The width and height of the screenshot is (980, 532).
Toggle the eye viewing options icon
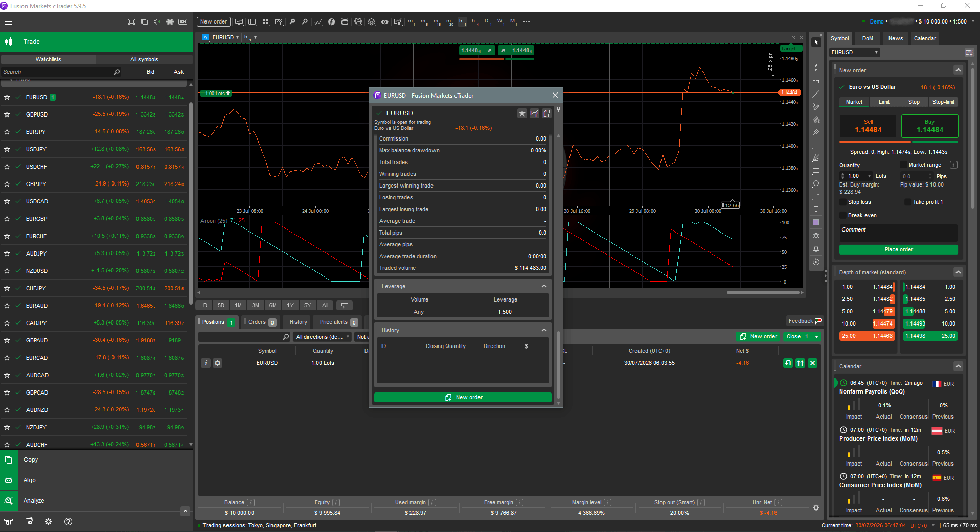[x=385, y=22]
